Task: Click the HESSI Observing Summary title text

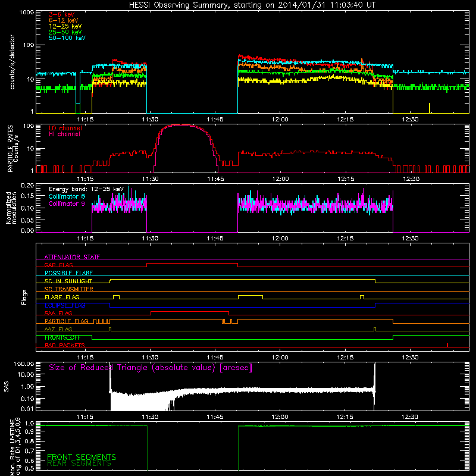Action: pyautogui.click(x=252, y=5)
